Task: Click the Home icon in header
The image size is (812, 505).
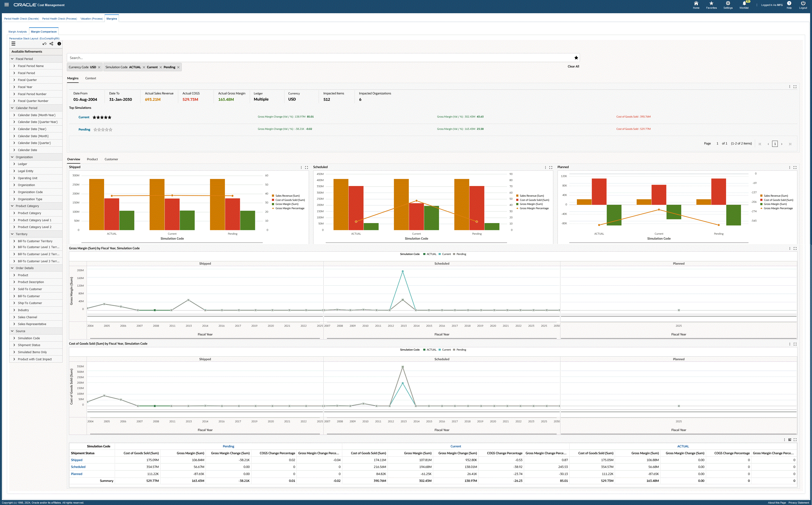Action: [696, 3]
